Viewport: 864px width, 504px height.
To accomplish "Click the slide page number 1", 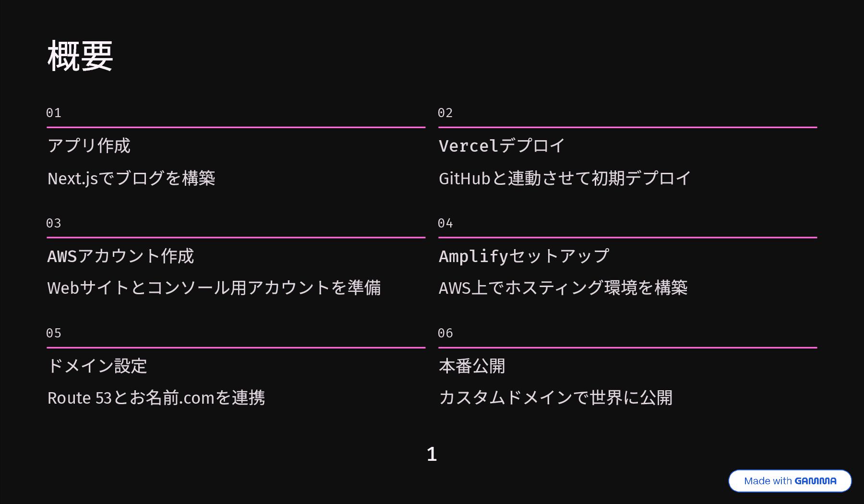I will coord(432,454).
